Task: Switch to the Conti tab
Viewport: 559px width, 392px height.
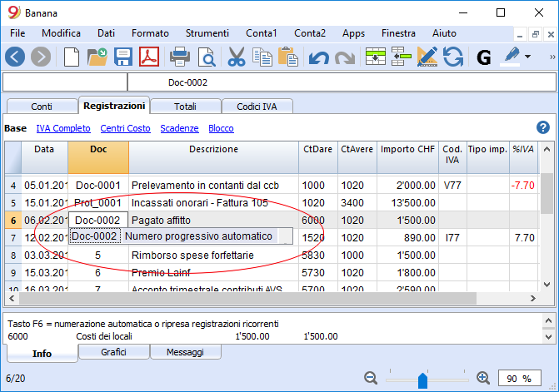Action: [x=42, y=107]
